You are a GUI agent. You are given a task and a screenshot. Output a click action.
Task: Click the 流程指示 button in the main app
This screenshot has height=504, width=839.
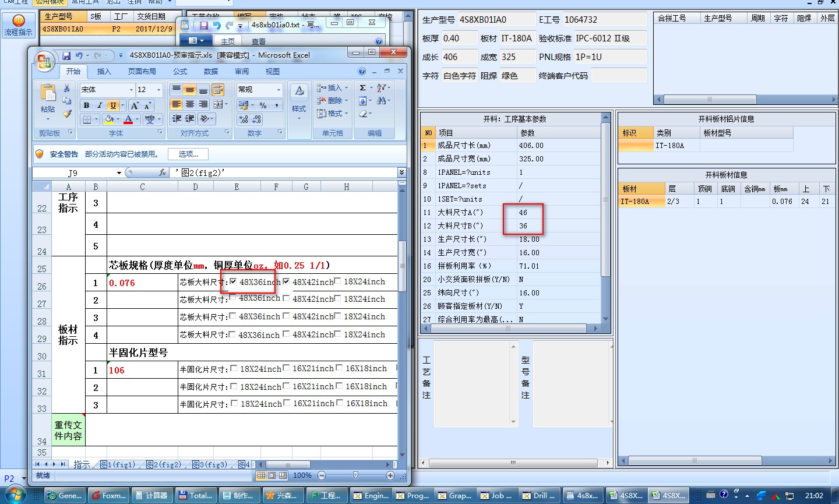coord(18,26)
